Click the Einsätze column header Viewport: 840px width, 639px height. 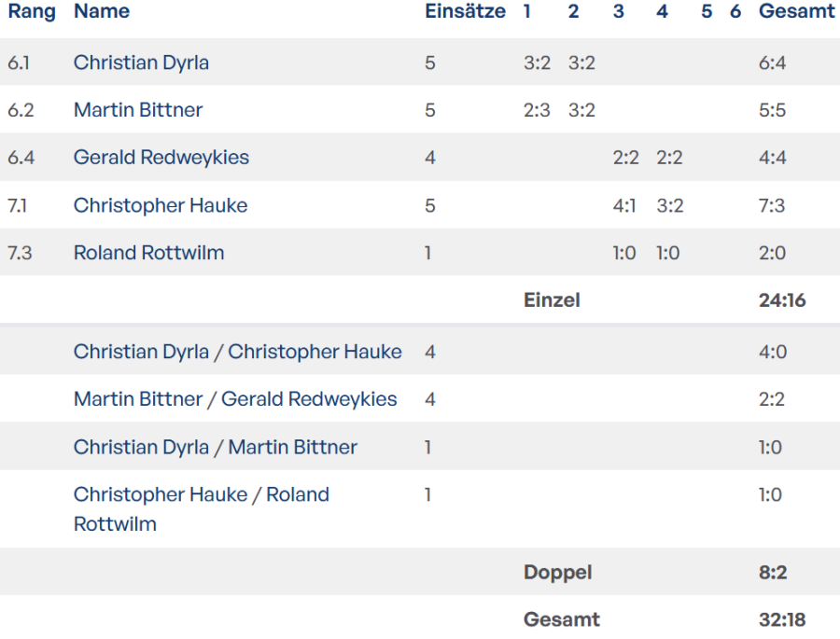click(465, 12)
